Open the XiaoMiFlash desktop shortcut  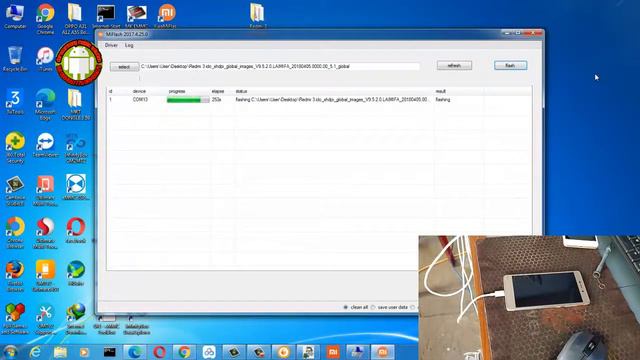click(166, 16)
